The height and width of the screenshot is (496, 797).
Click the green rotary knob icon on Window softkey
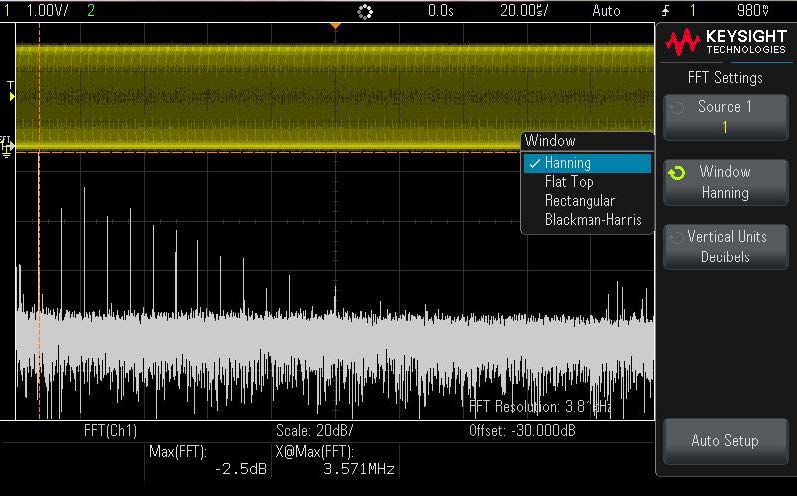tap(677, 173)
